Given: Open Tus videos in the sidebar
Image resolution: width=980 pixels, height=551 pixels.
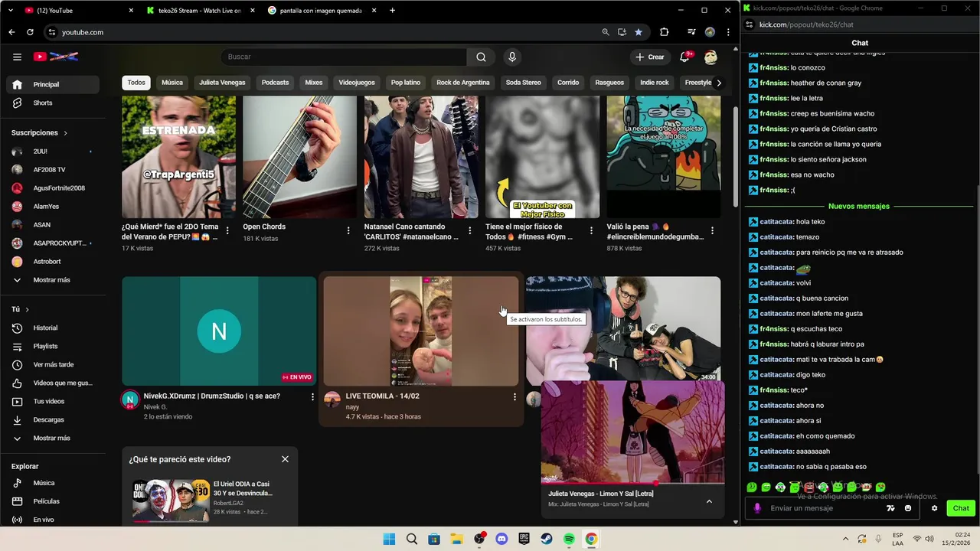Looking at the screenshot, I should (48, 401).
